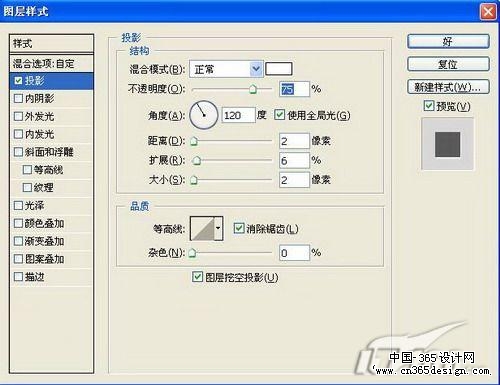Click the angle dial control
Screen dimensions: 500x385
click(204, 115)
